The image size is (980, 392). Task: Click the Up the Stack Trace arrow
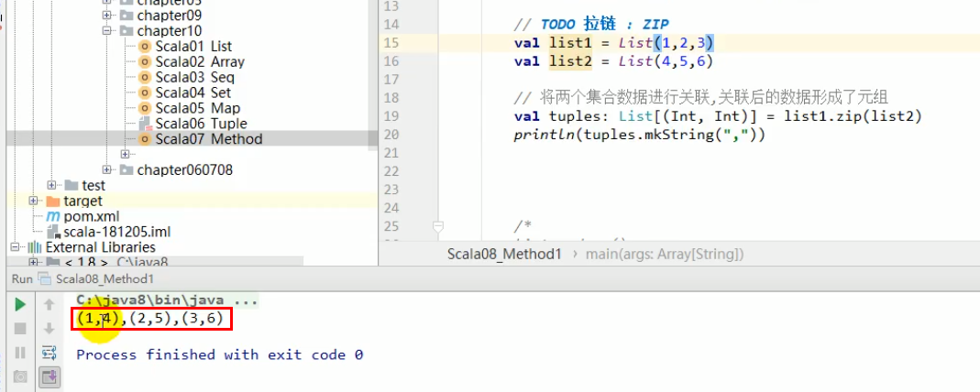[50, 305]
